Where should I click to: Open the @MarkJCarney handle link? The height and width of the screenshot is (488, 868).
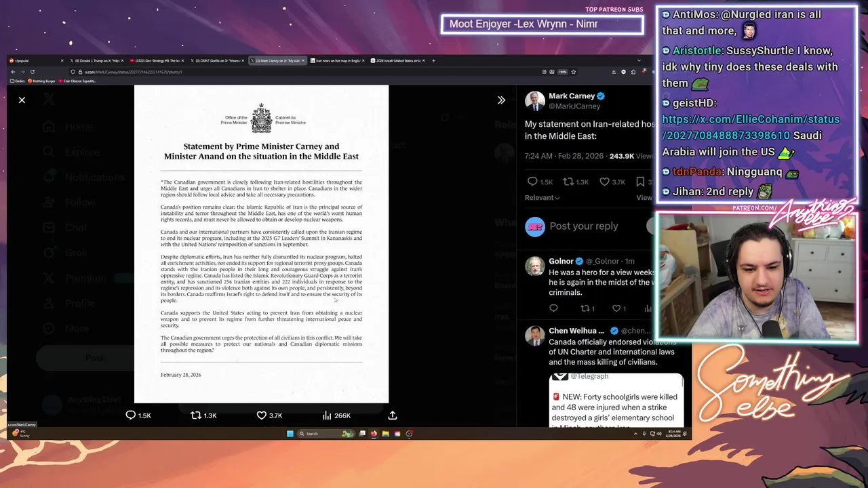coord(574,106)
